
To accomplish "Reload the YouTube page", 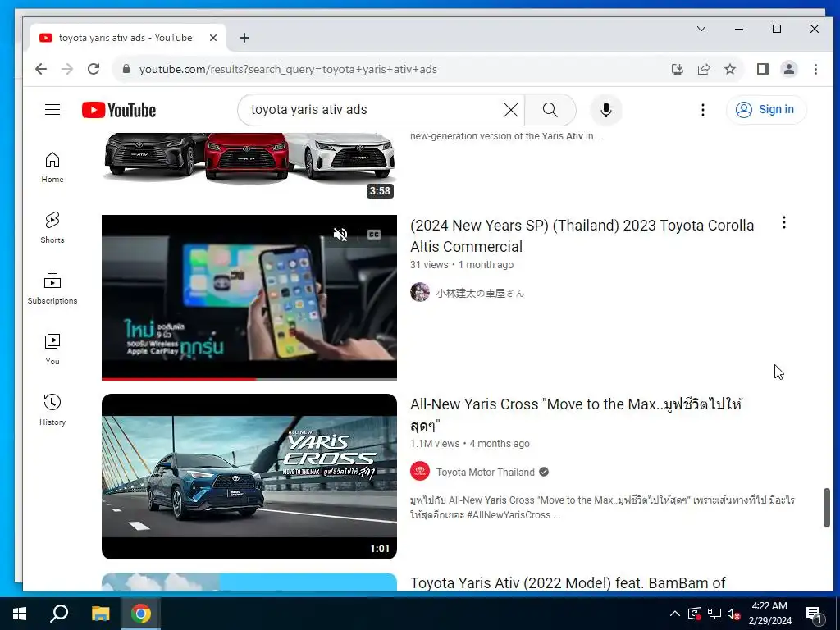I will [x=94, y=69].
